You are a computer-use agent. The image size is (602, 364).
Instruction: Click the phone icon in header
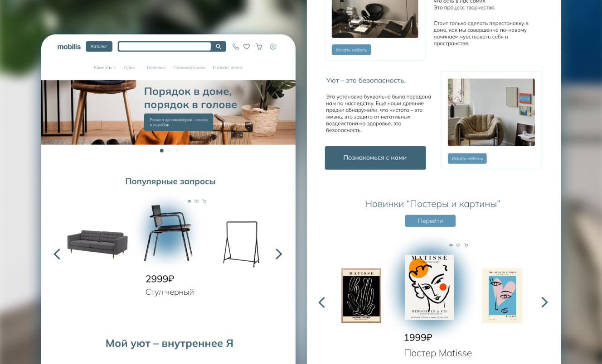[235, 47]
